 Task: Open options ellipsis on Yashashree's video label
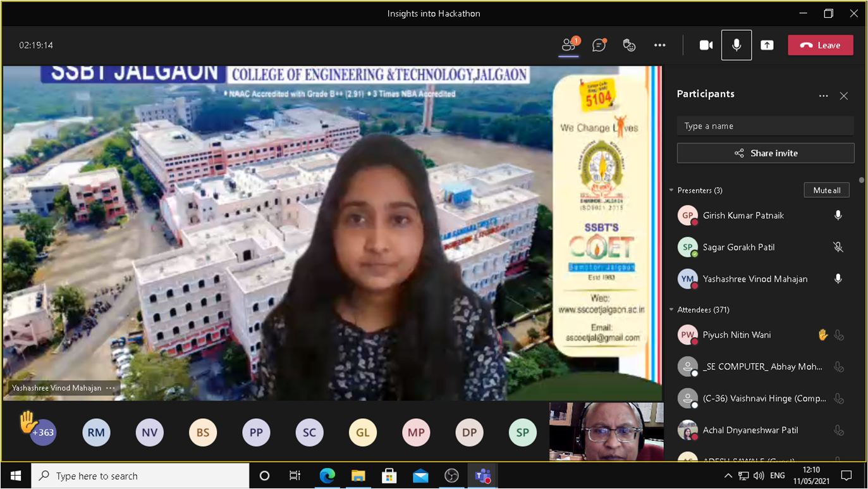(111, 388)
